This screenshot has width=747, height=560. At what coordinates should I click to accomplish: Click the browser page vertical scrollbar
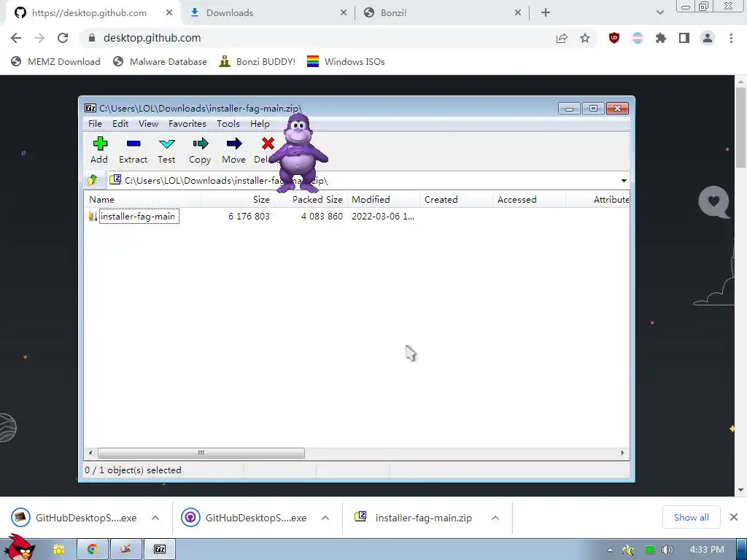(x=740, y=128)
